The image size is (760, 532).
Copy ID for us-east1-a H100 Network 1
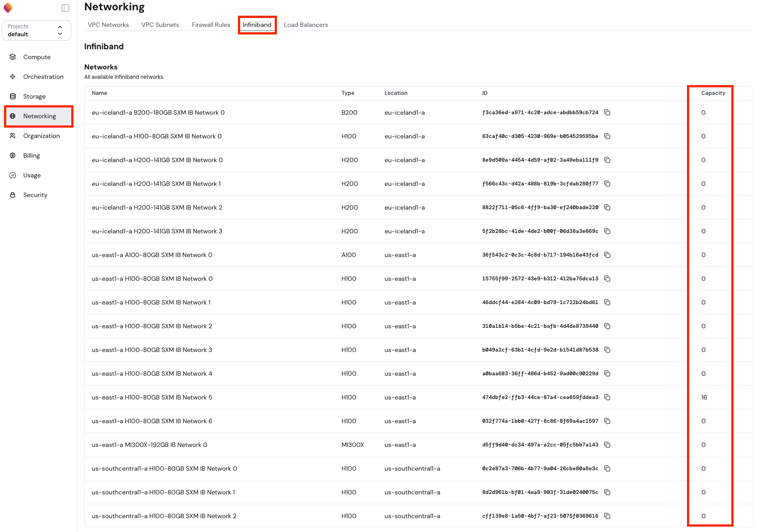pyautogui.click(x=607, y=302)
